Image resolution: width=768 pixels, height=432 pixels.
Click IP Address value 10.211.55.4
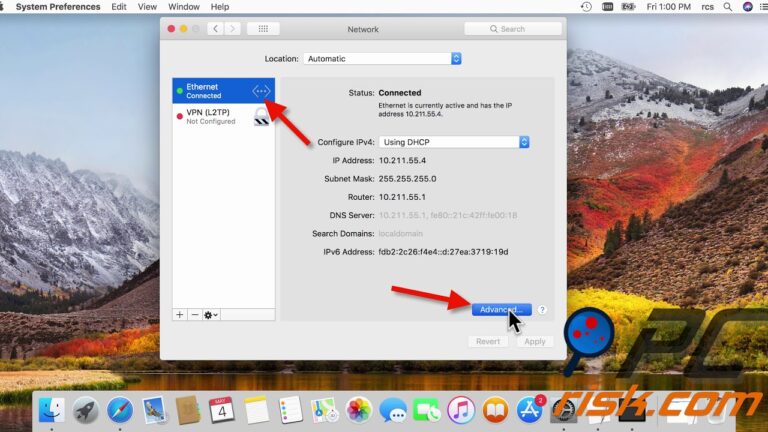pyautogui.click(x=402, y=161)
